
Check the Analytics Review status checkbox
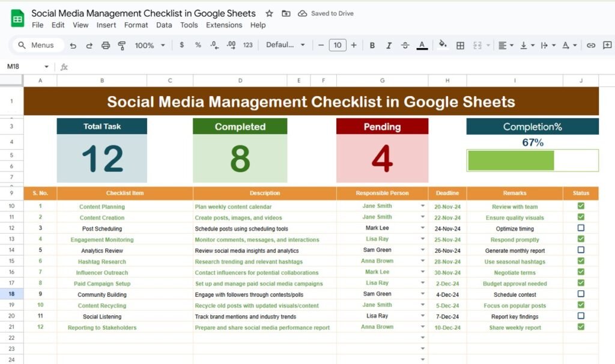pyautogui.click(x=580, y=250)
